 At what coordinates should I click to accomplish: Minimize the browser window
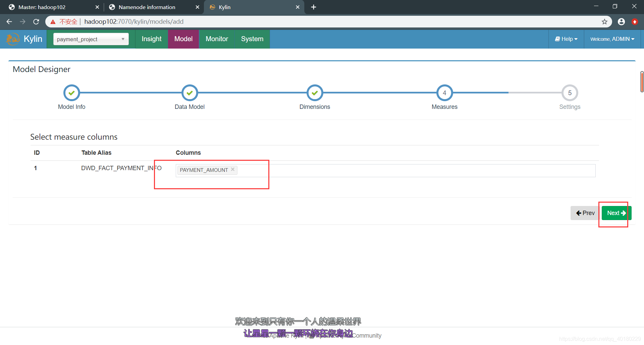(596, 6)
